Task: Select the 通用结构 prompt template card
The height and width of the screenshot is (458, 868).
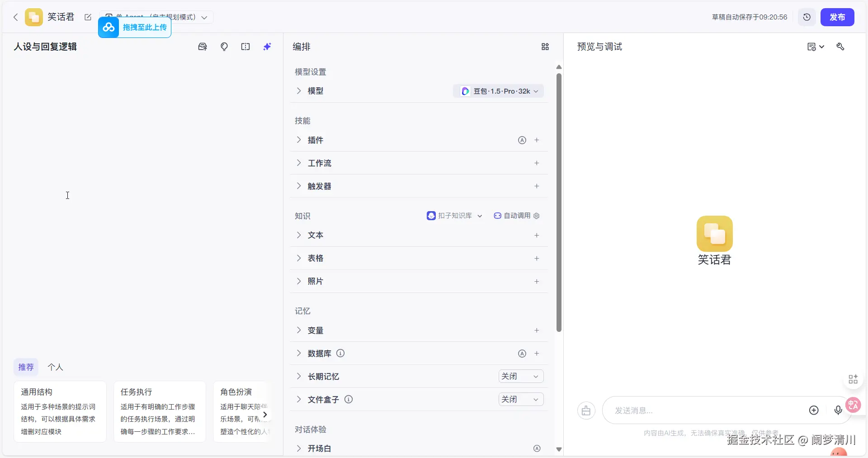Action: [60, 411]
